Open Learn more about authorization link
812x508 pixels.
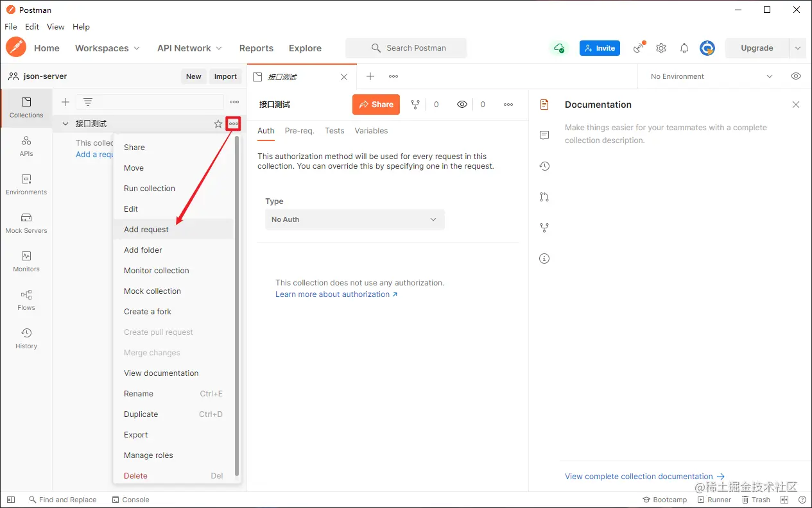click(336, 294)
